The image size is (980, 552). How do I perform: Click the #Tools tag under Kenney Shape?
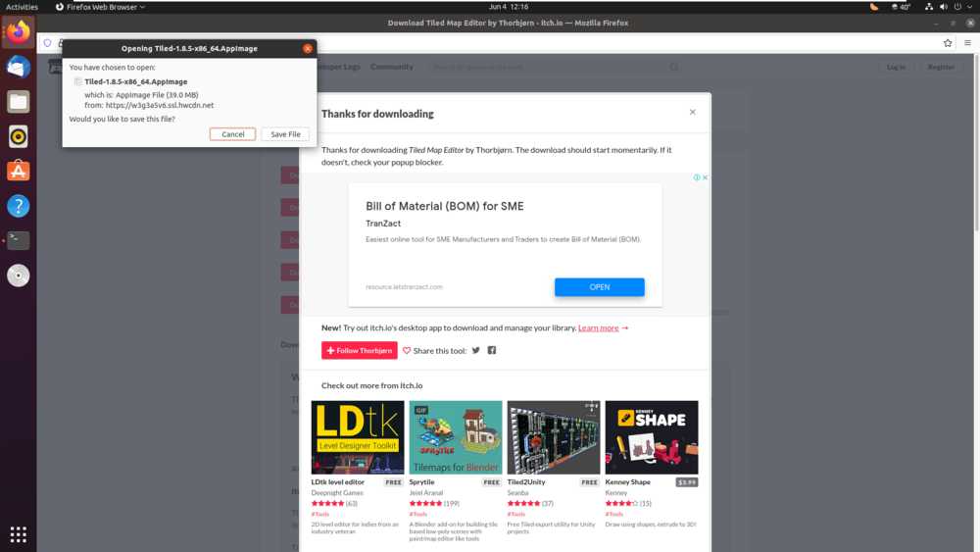click(613, 514)
